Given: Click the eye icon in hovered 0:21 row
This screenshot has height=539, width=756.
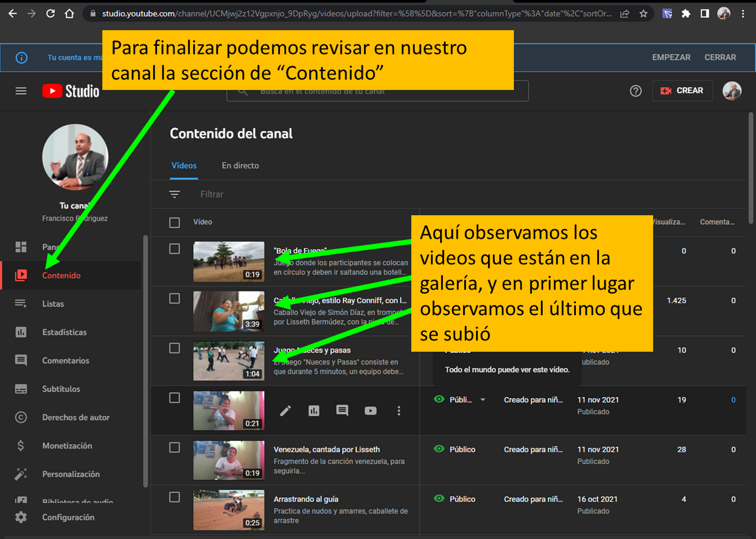Looking at the screenshot, I should (x=439, y=400).
